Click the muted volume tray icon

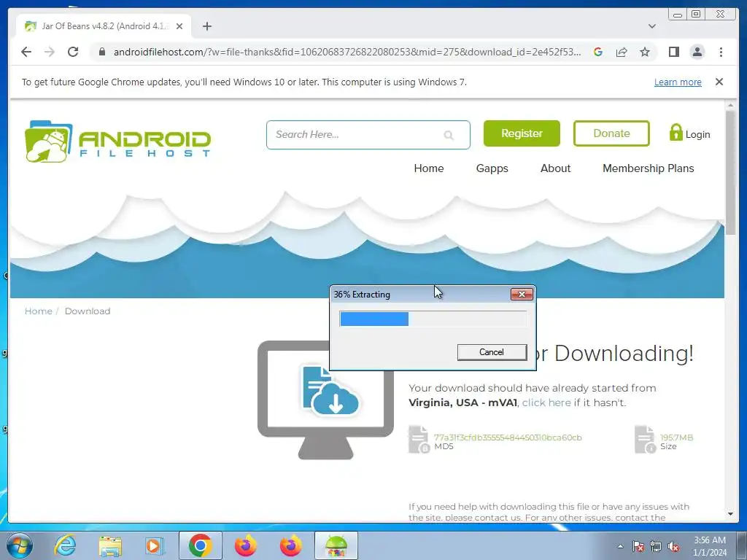tap(673, 546)
